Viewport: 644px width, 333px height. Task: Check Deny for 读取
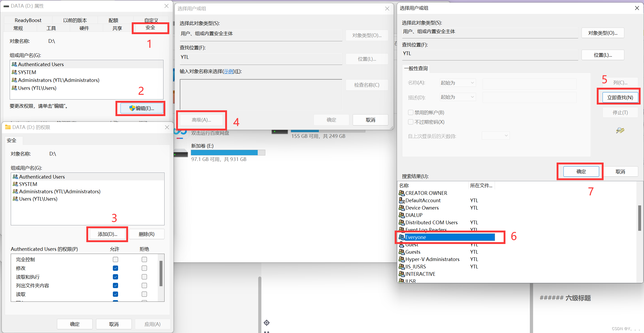(144, 294)
